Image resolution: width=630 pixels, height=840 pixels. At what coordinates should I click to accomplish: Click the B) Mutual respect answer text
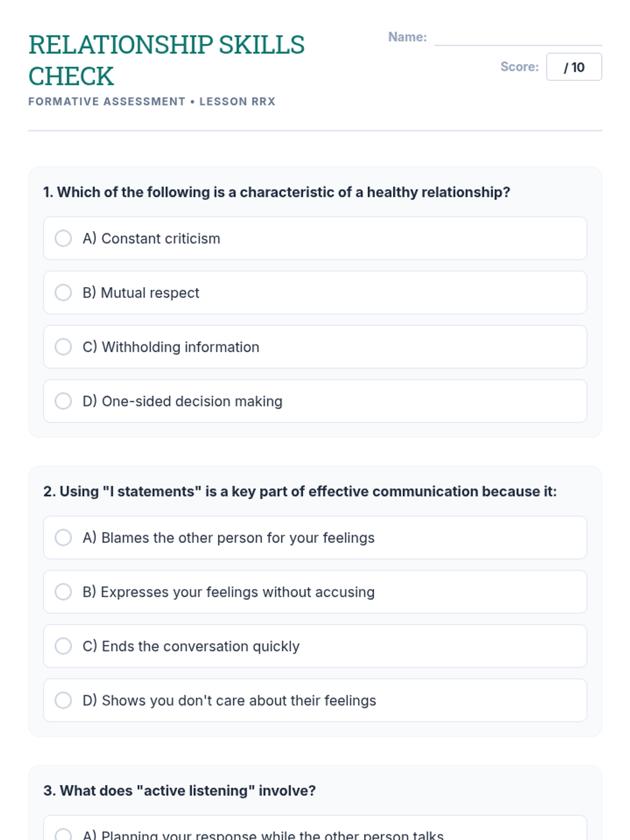(x=141, y=293)
